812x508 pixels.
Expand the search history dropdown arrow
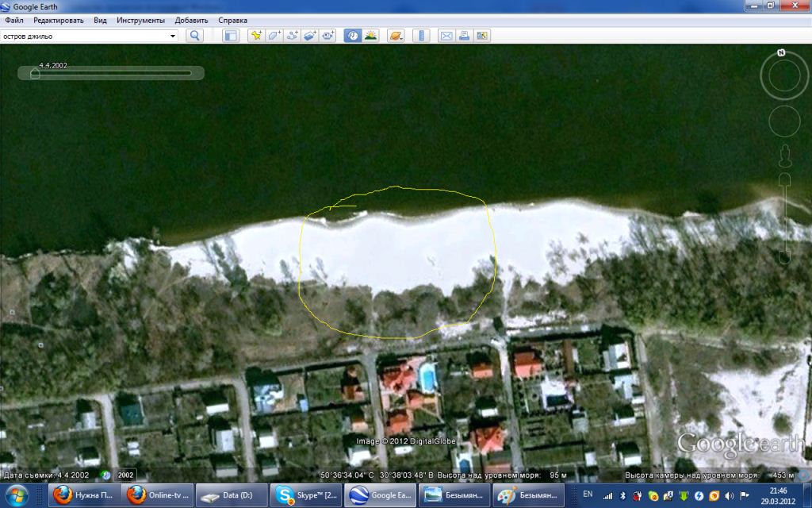(173, 36)
